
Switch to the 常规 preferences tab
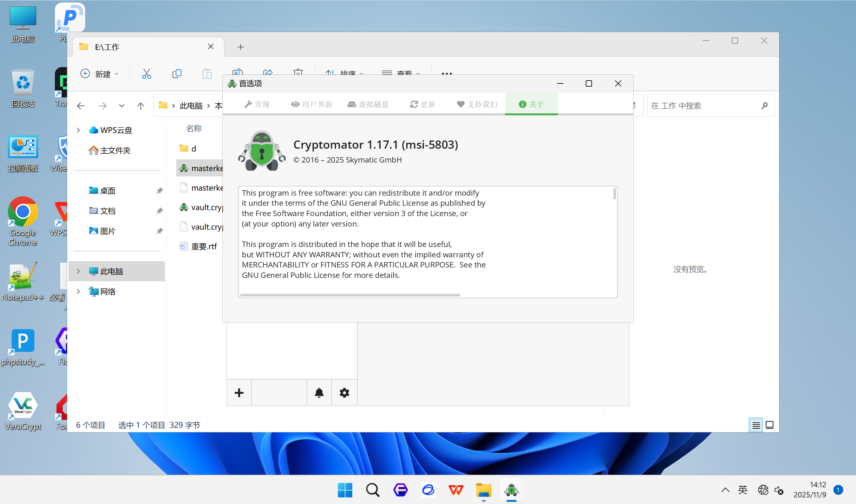point(257,104)
